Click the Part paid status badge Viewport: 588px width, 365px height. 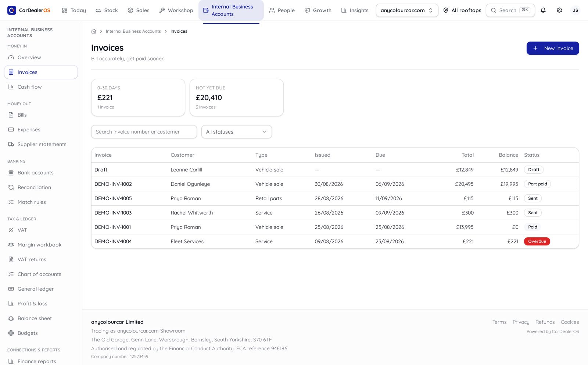click(537, 184)
